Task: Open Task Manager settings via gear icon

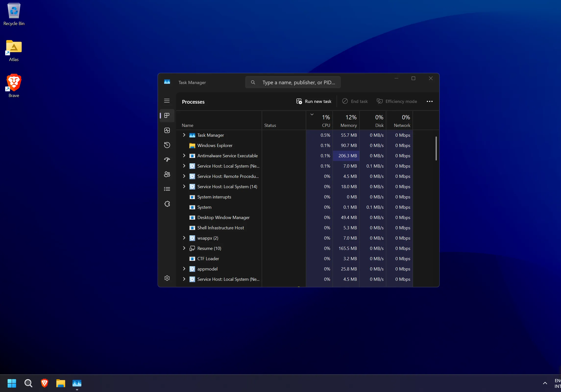Action: coord(167,278)
